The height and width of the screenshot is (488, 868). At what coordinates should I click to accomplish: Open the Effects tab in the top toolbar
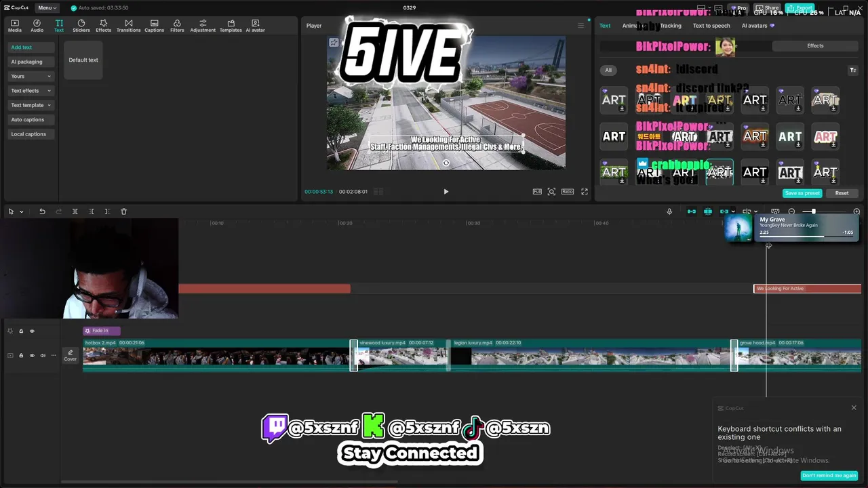click(103, 26)
